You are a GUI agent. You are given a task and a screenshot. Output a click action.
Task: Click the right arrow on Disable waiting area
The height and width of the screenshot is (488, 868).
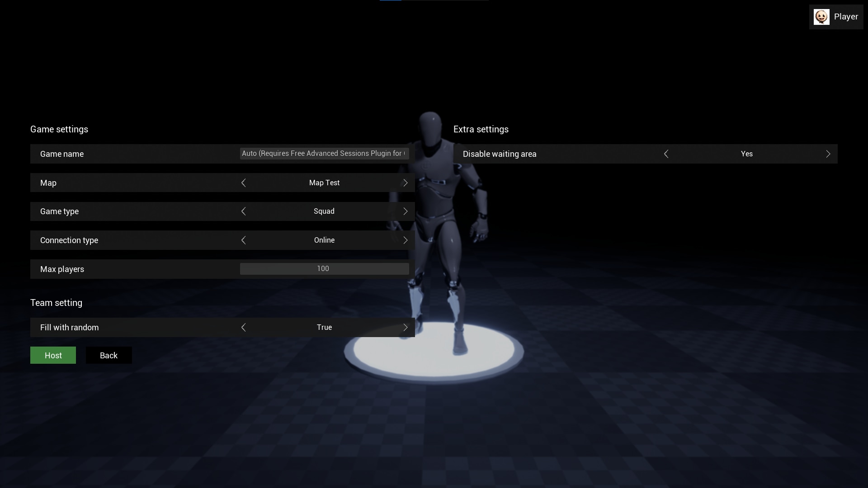point(829,154)
